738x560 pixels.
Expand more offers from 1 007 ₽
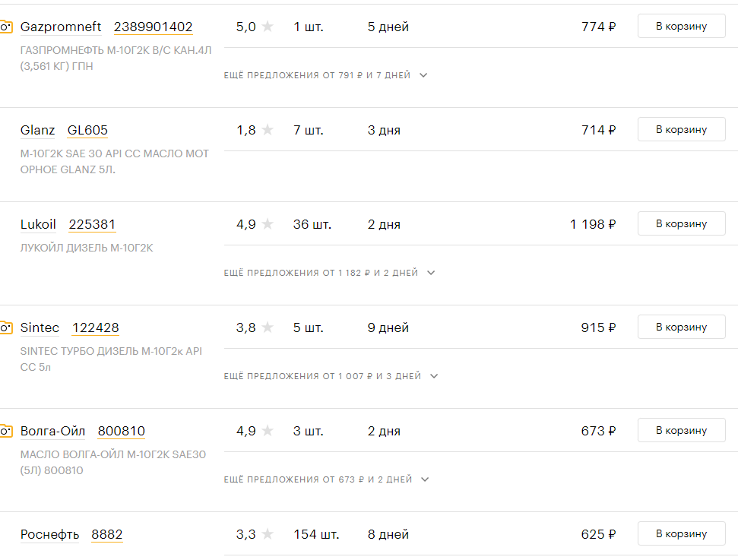(331, 376)
